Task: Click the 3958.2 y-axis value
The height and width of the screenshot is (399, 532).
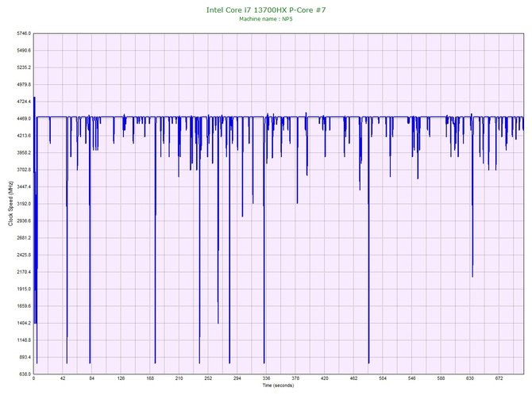Action: (24, 152)
